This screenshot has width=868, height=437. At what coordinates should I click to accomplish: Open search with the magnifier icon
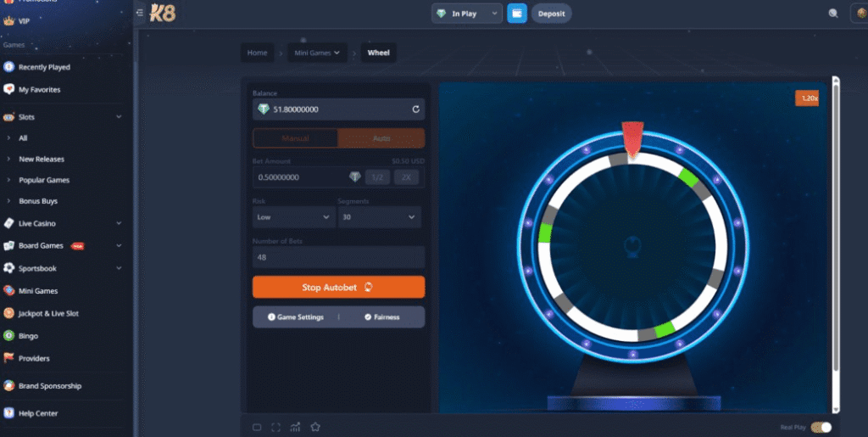click(x=833, y=14)
